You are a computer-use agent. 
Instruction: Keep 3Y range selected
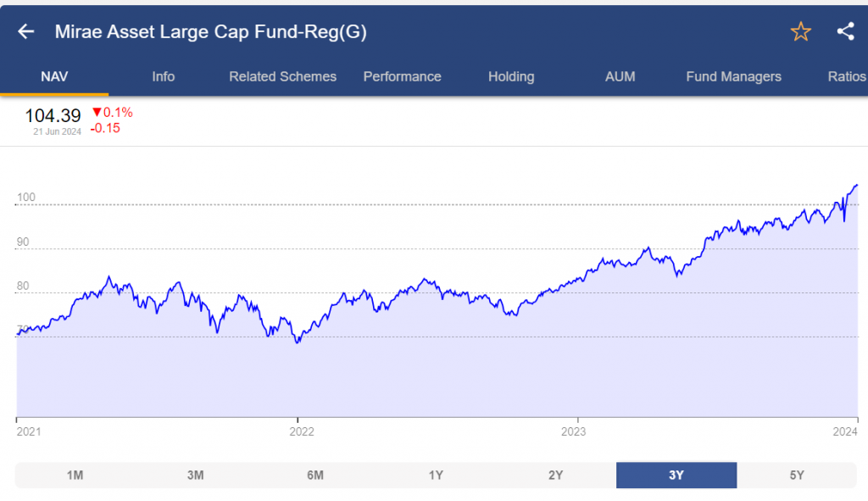pos(676,475)
